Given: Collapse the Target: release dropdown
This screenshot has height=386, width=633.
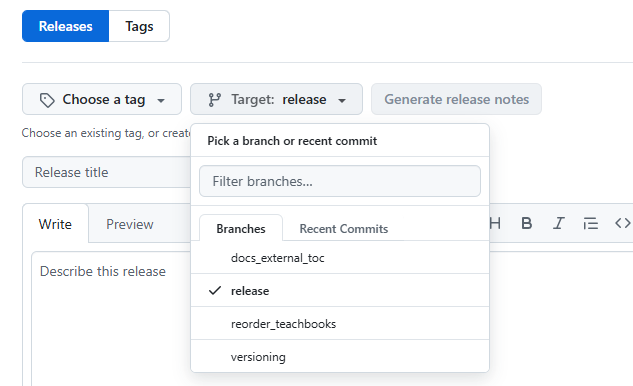Looking at the screenshot, I should coord(277,99).
